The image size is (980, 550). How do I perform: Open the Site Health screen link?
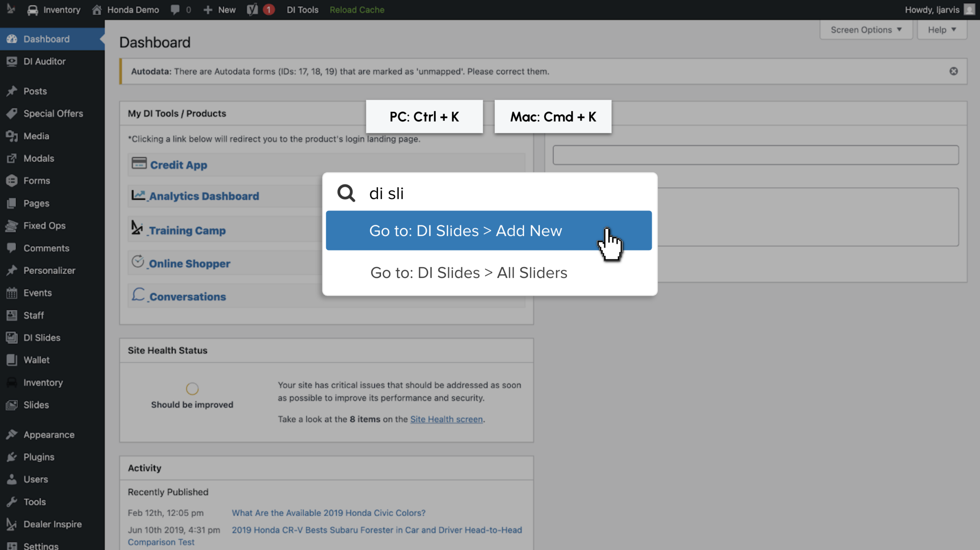pos(446,419)
